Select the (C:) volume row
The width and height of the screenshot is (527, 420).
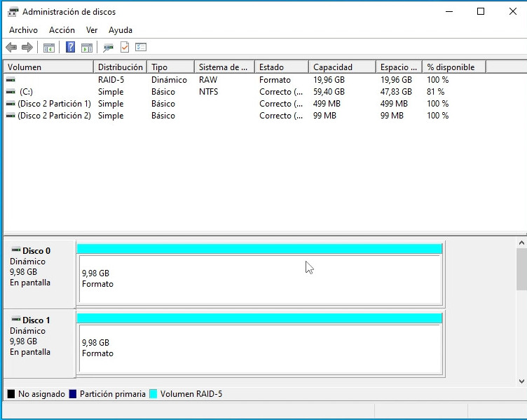[26, 92]
